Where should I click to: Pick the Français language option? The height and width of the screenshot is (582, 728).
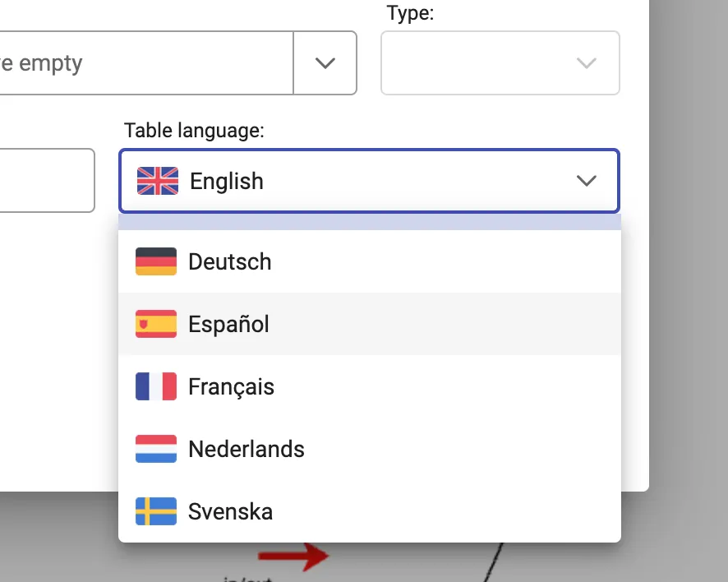tap(231, 386)
